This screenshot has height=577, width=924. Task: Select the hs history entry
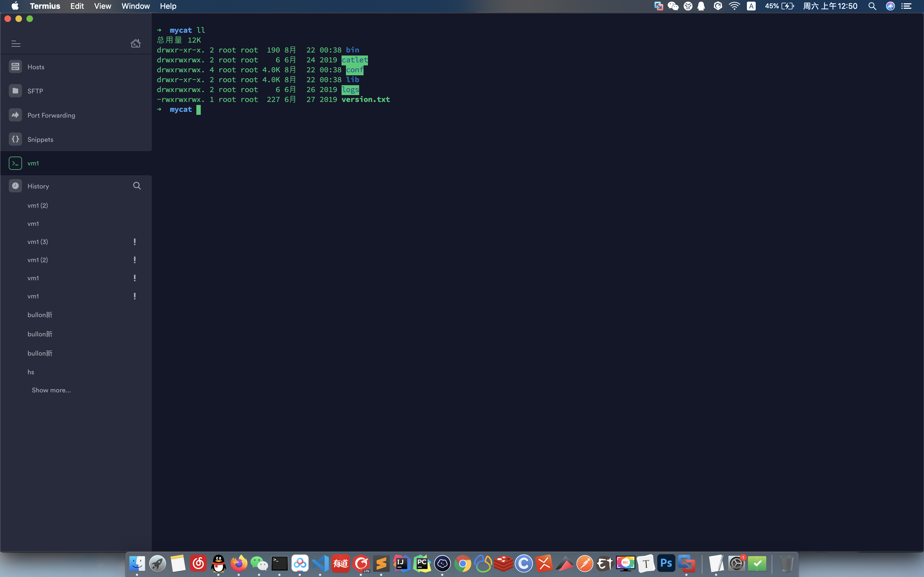pyautogui.click(x=31, y=372)
